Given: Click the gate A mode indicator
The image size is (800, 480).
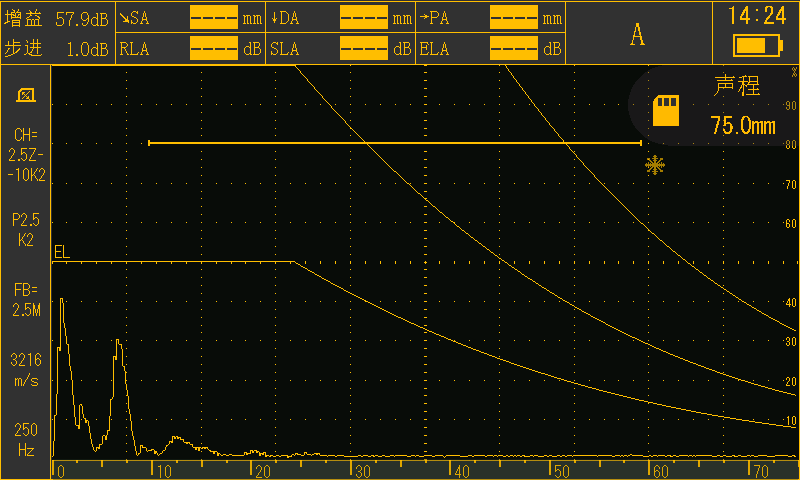Looking at the screenshot, I should [638, 35].
